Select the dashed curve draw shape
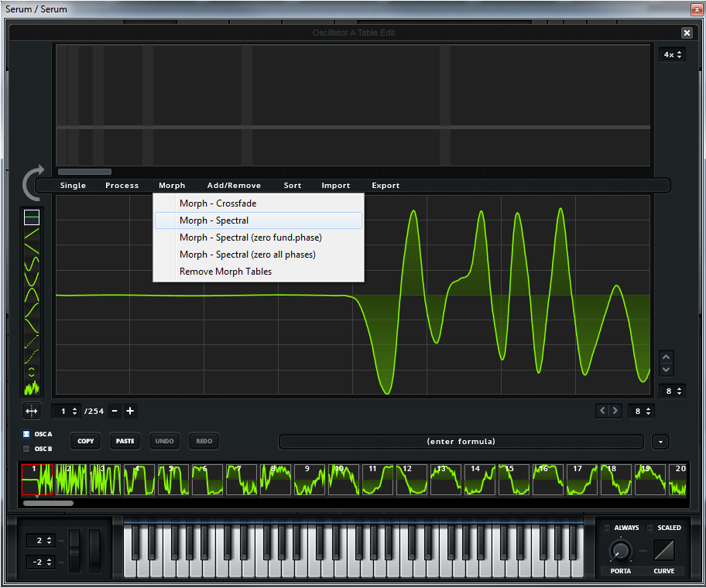The image size is (706, 588). [x=32, y=357]
